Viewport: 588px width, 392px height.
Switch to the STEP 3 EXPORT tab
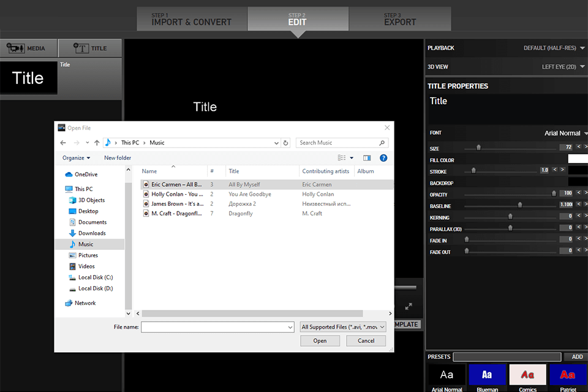(399, 19)
